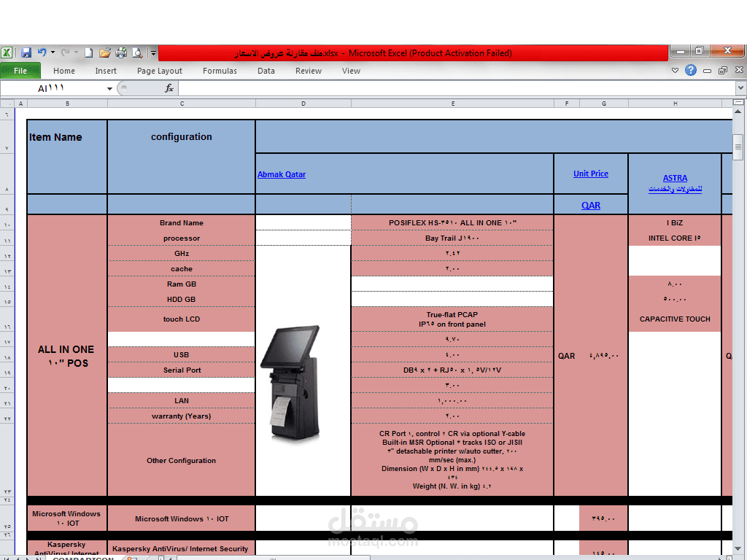This screenshot has width=747, height=560.
Task: Click the vertical scrollbar down arrow
Action: [x=738, y=548]
